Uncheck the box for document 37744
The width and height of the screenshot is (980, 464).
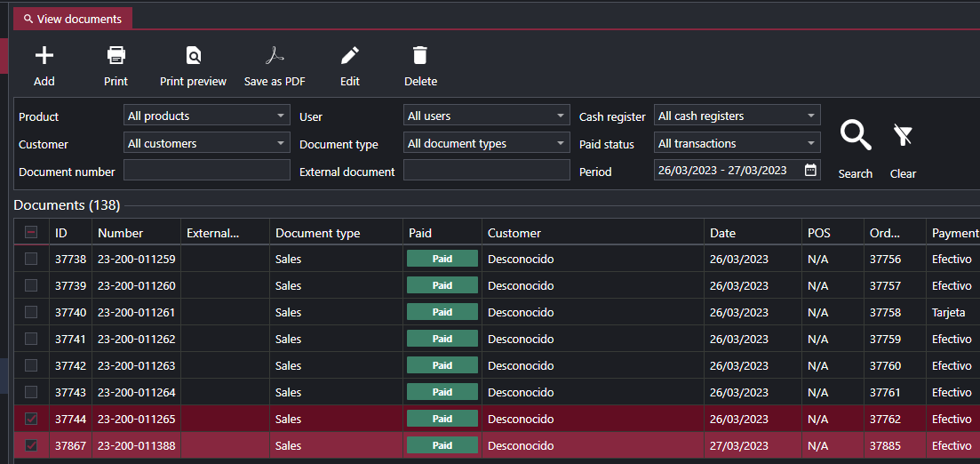pos(31,420)
